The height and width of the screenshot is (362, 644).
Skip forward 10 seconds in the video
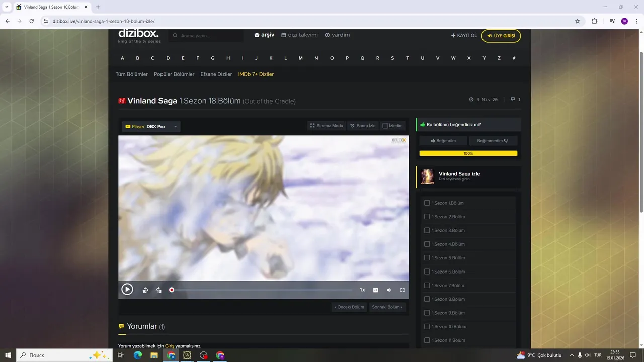click(158, 290)
